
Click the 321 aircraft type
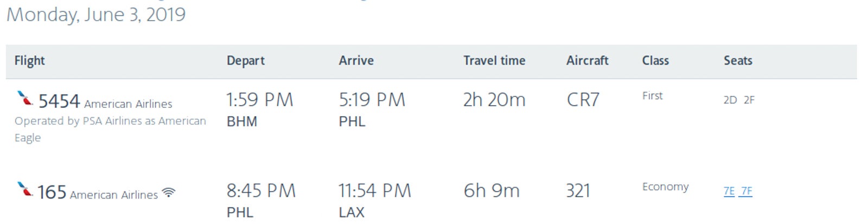click(578, 191)
